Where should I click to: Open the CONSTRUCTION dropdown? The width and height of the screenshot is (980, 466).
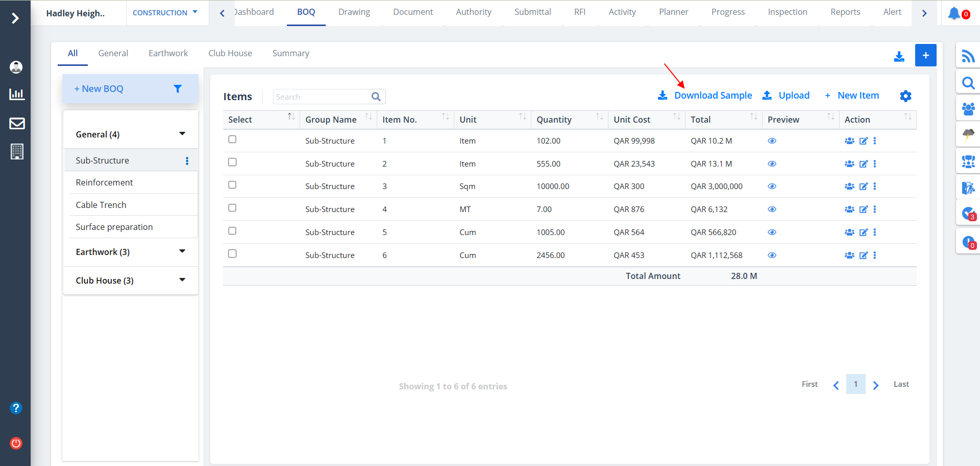pyautogui.click(x=165, y=13)
